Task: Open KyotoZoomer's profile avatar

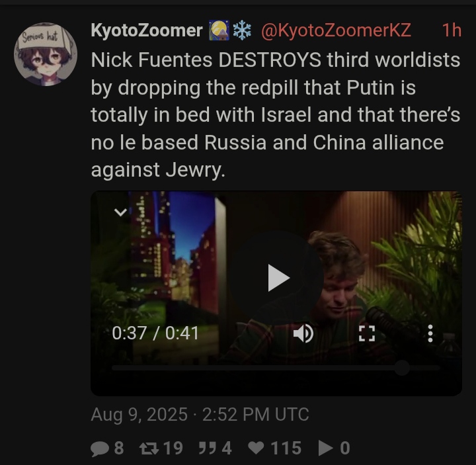Action: pos(46,54)
